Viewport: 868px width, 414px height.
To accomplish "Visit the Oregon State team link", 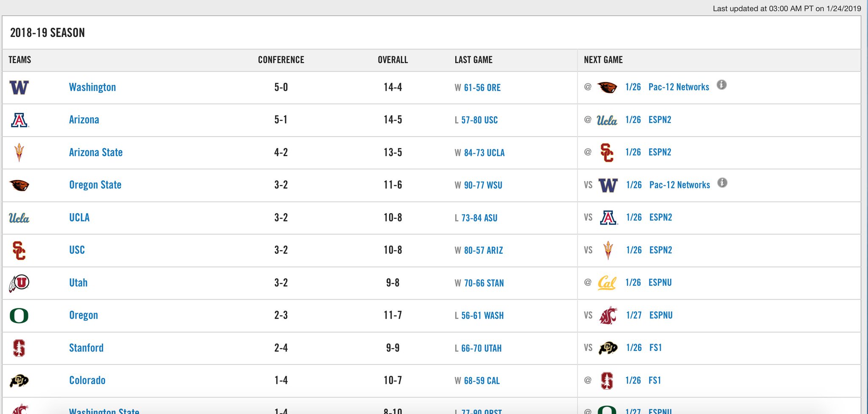I will click(x=95, y=185).
